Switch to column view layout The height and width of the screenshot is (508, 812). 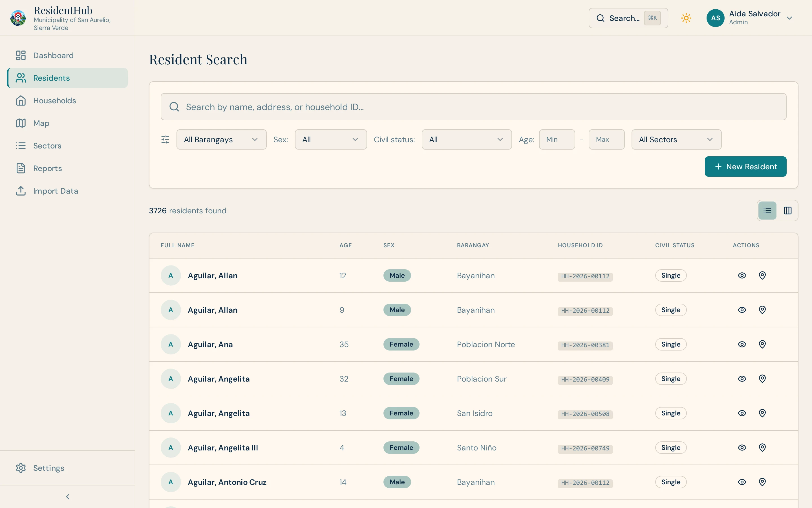(x=787, y=211)
